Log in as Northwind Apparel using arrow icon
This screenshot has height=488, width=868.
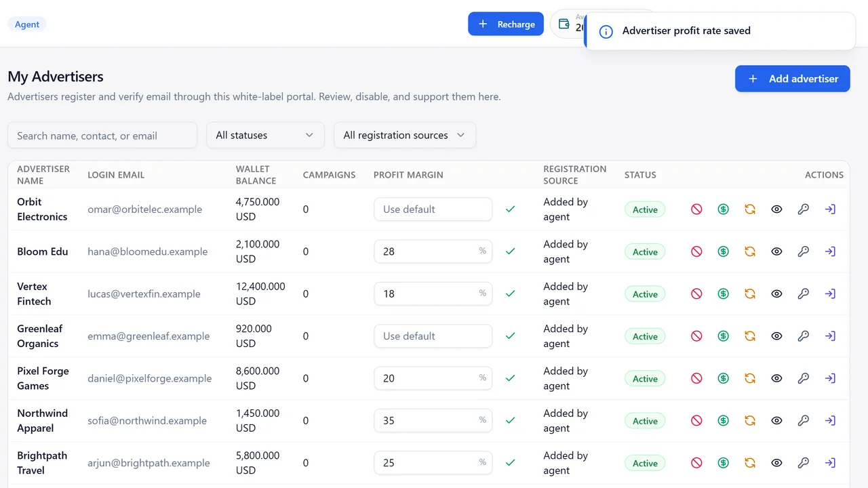[x=830, y=421]
